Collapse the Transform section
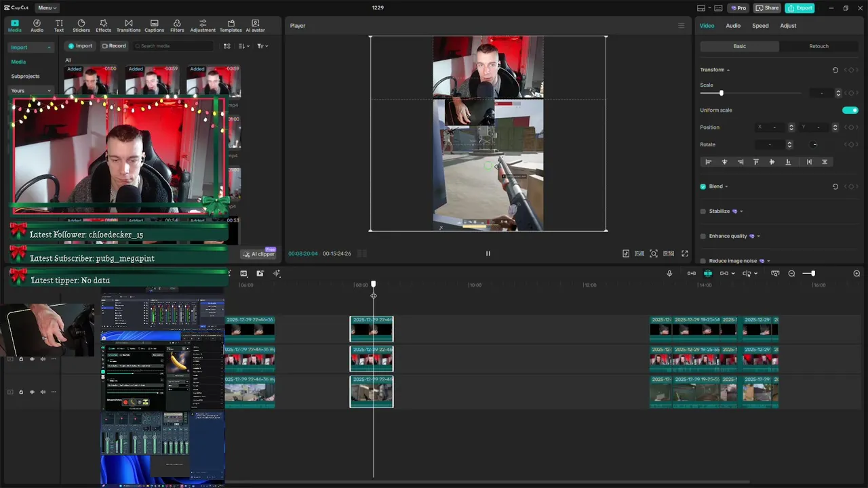 [x=728, y=70]
